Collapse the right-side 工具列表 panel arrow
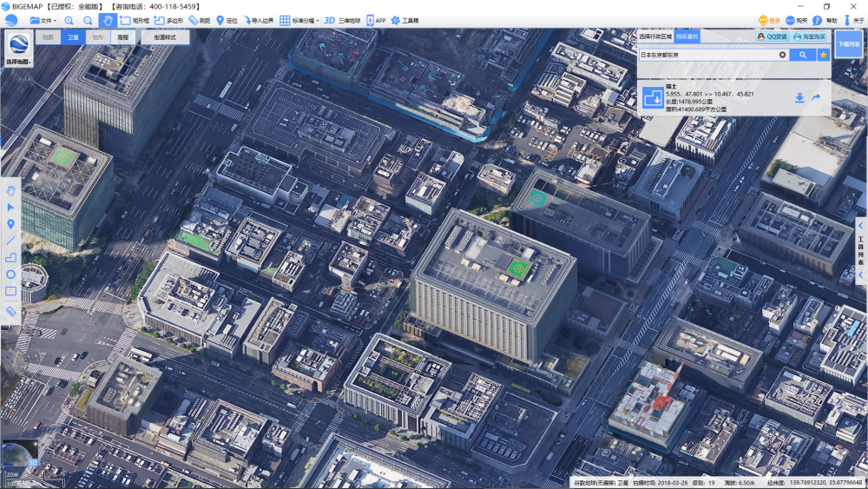The width and height of the screenshot is (868, 489). pyautogui.click(x=860, y=226)
